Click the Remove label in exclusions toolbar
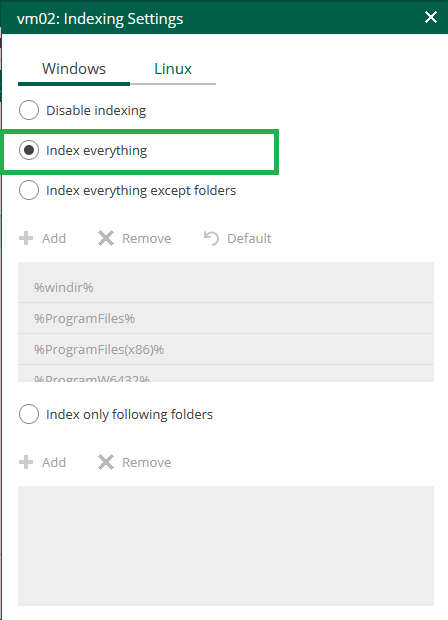The image size is (448, 620). click(x=146, y=238)
